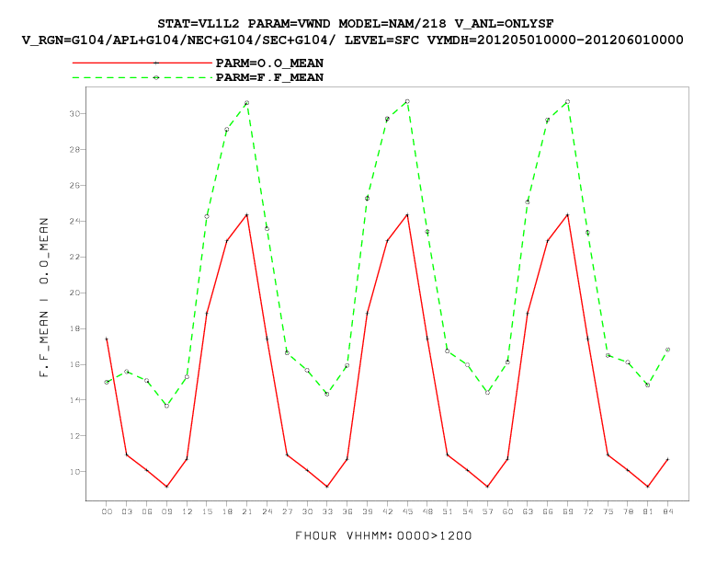Click y-axis tick label 30
Screen dimensions: 728x563
tap(74, 113)
